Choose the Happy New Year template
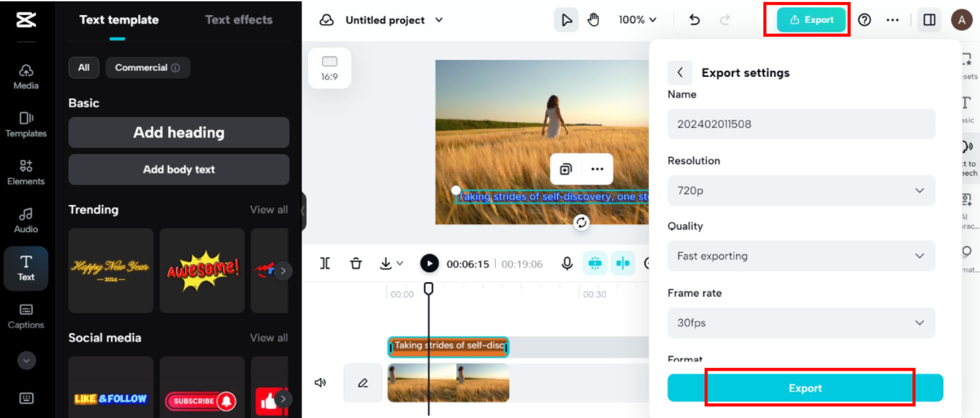This screenshot has height=418, width=980. click(x=111, y=270)
